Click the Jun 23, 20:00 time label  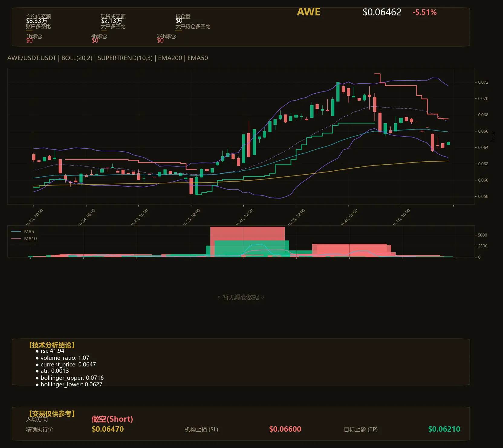click(34, 217)
